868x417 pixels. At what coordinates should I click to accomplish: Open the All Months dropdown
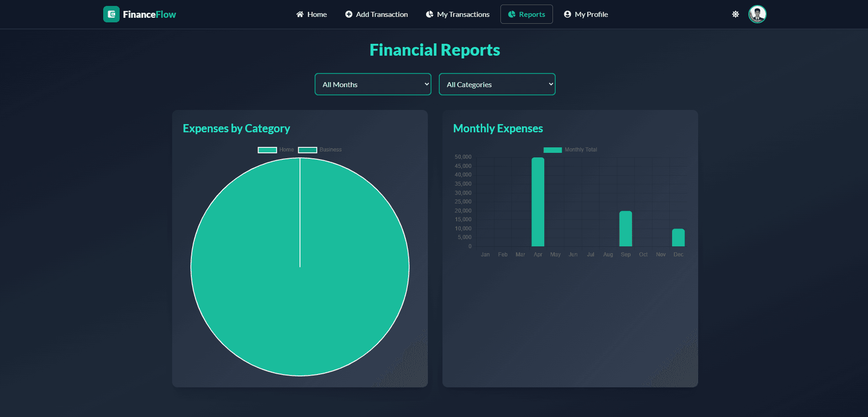point(373,84)
